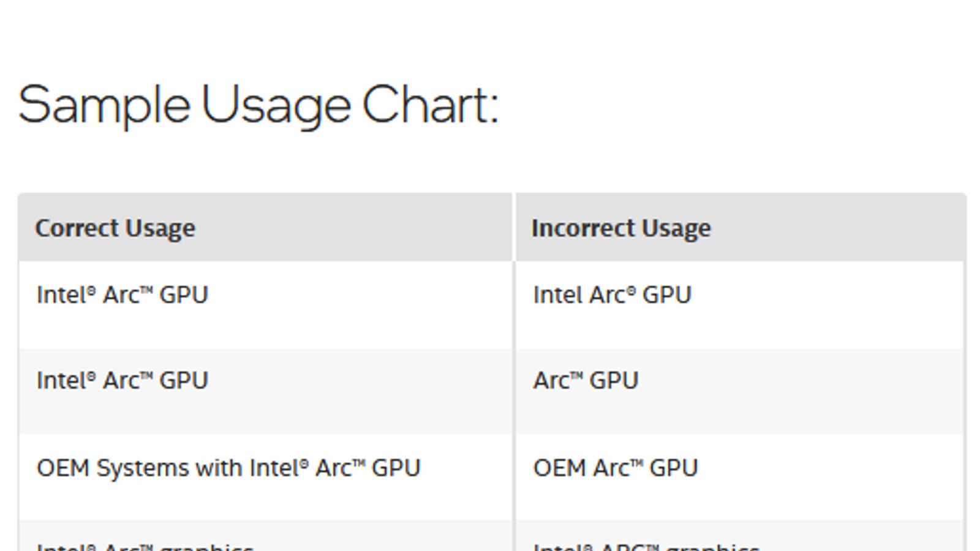The width and height of the screenshot is (980, 551).
Task: Click the cut-off "Intel® ARC™ graphics" incorrect entry
Action: [x=646, y=546]
